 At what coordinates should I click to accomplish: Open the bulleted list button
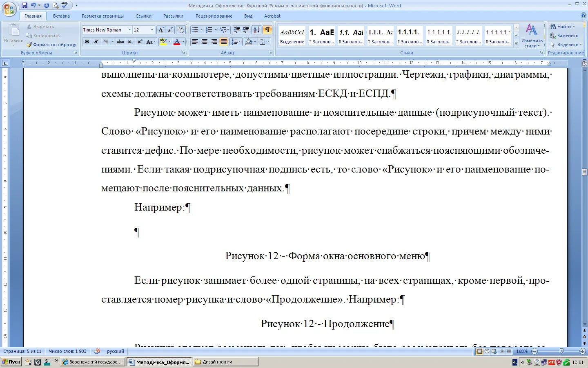[x=195, y=30]
